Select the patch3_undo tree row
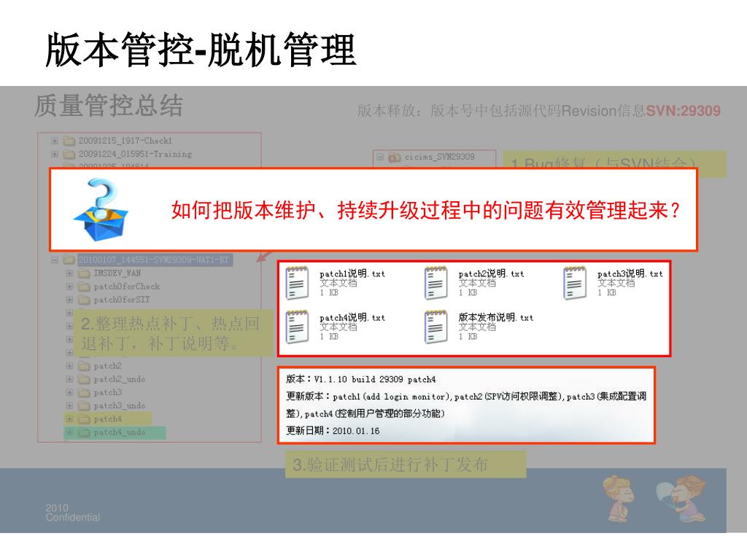 [120, 405]
